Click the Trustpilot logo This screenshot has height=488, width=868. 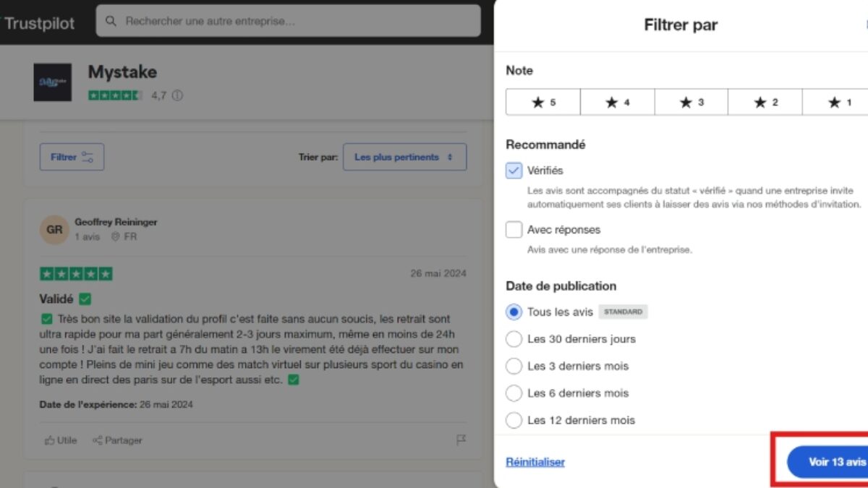coord(39,23)
